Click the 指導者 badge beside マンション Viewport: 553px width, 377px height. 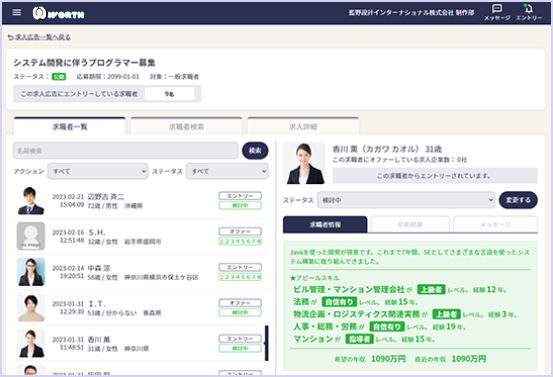(359, 339)
